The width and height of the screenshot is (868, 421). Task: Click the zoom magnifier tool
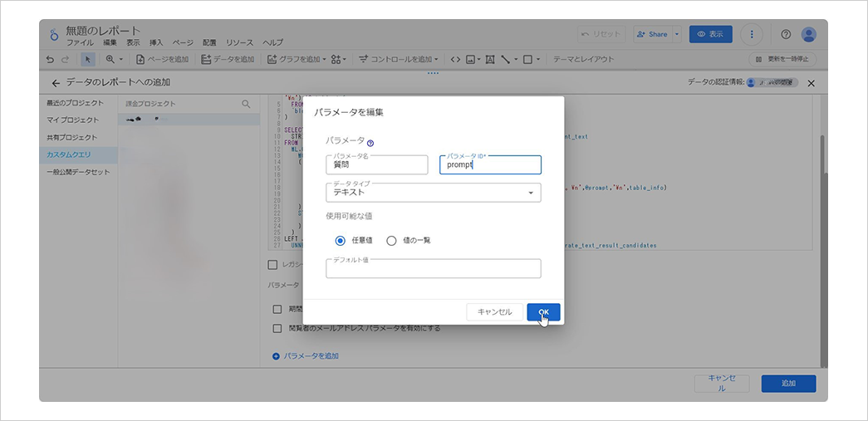(110, 59)
